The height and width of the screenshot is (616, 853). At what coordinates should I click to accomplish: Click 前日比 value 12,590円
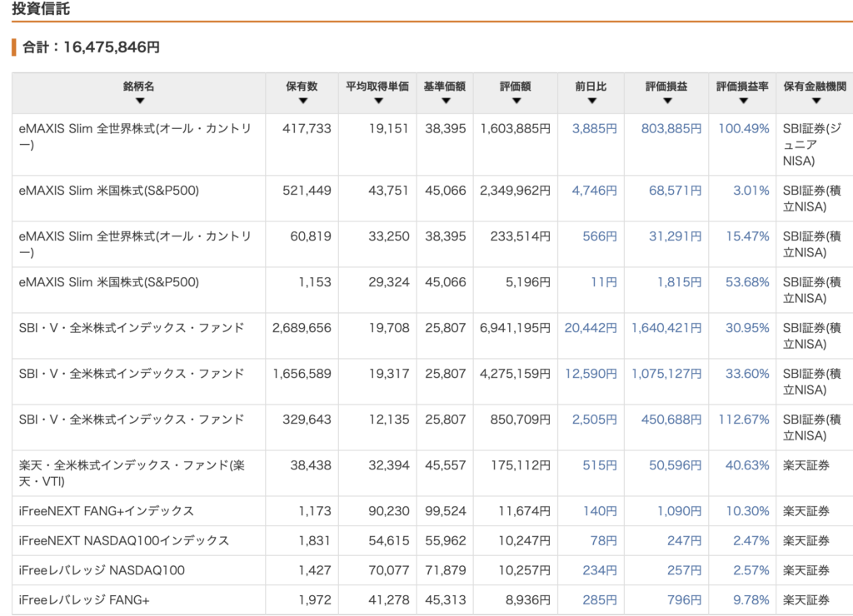pyautogui.click(x=591, y=374)
